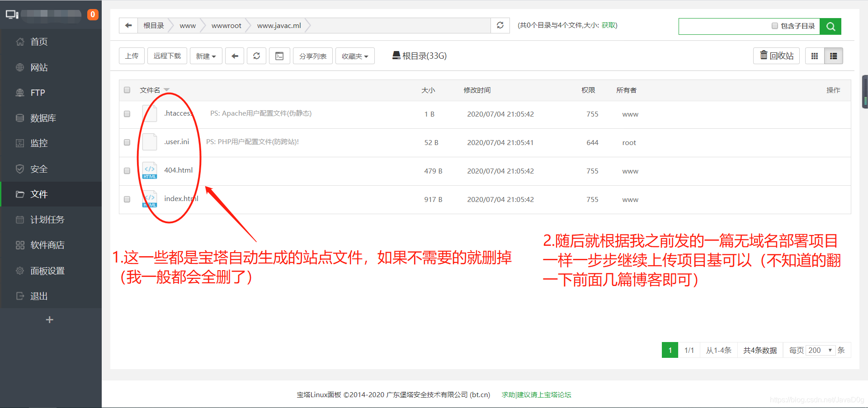Expand the 收藏夹 favorites dropdown
The height and width of the screenshot is (408, 868).
point(354,56)
